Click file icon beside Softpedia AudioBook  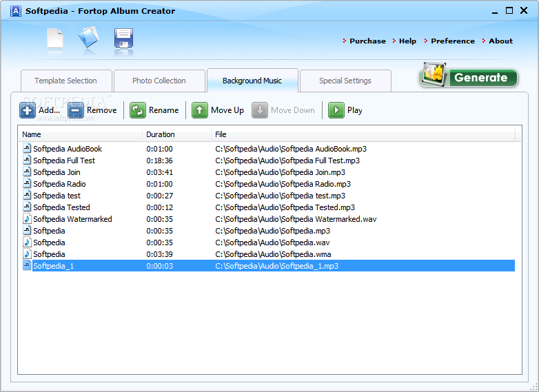coord(27,148)
